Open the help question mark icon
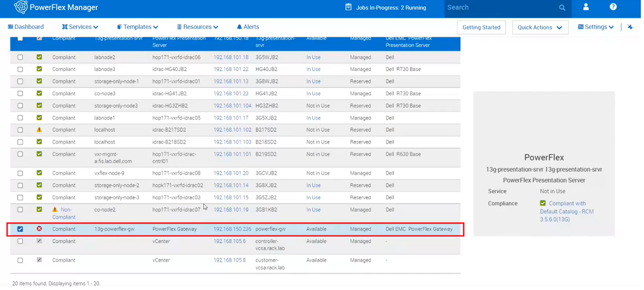The height and width of the screenshot is (290, 644). [613, 7]
